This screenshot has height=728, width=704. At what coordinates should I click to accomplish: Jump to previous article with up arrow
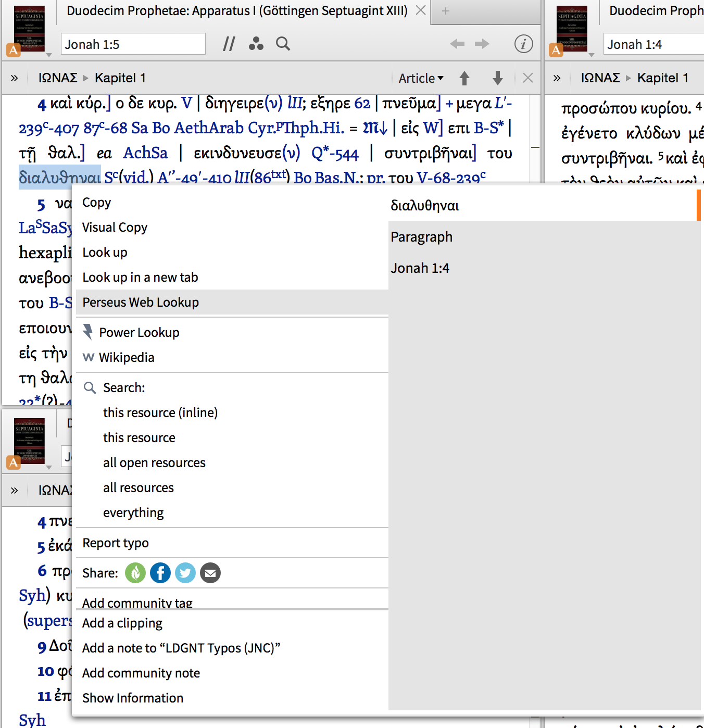pos(464,78)
